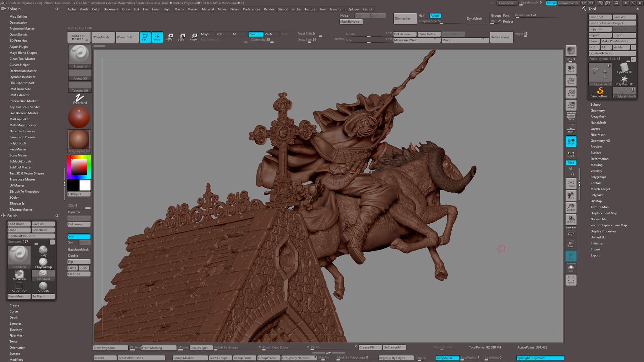Viewport: 644px width, 362px height.
Task: Click the Frame icon
Action: [x=571, y=184]
